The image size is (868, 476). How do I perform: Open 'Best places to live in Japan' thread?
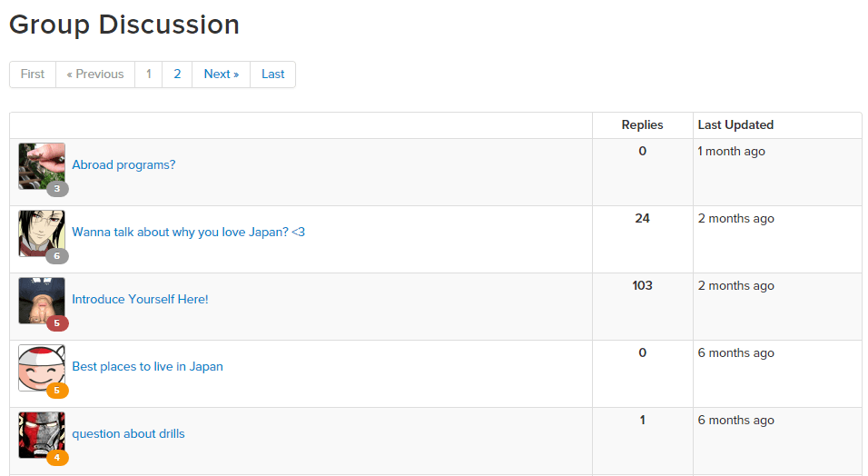[147, 366]
